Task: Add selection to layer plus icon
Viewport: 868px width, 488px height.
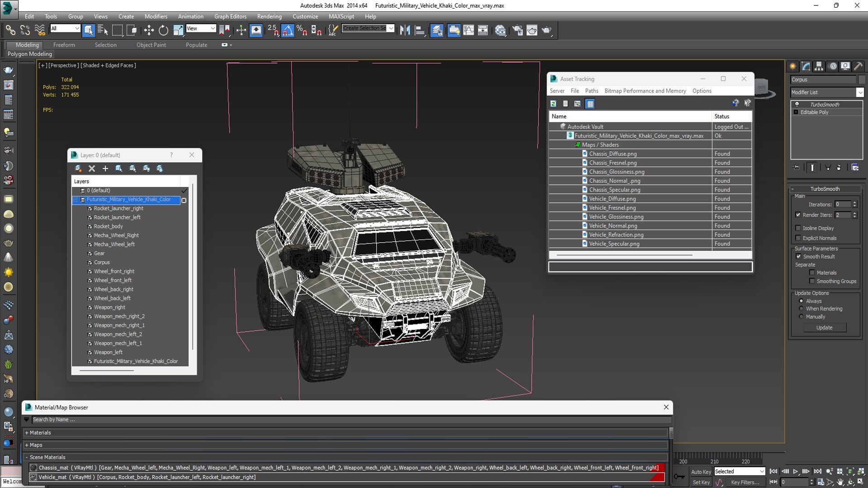Action: click(x=105, y=169)
